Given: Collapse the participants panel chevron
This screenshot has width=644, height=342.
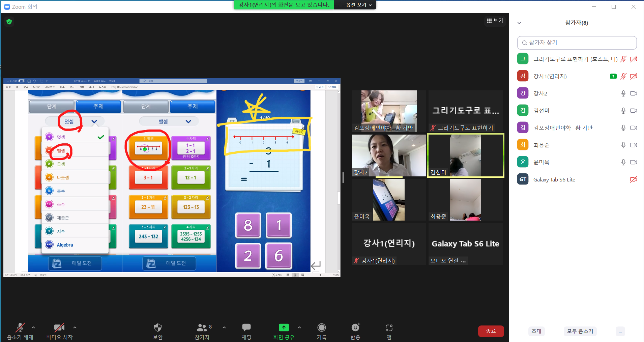Looking at the screenshot, I should 519,23.
